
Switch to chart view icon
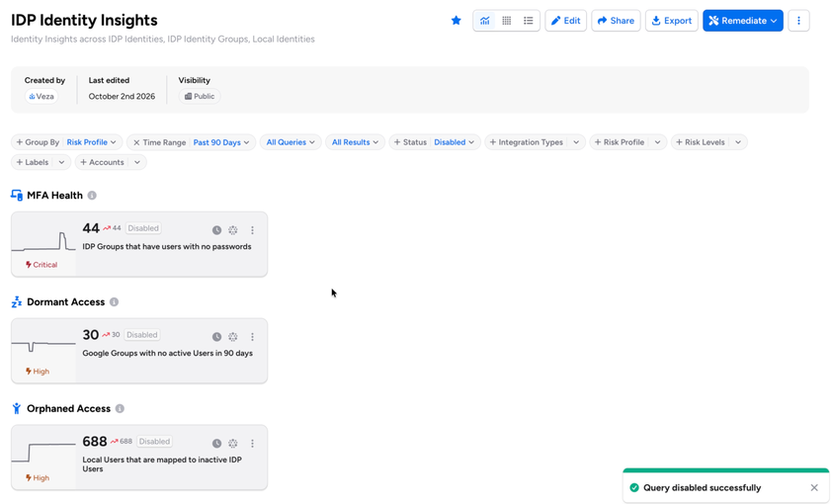pyautogui.click(x=484, y=21)
